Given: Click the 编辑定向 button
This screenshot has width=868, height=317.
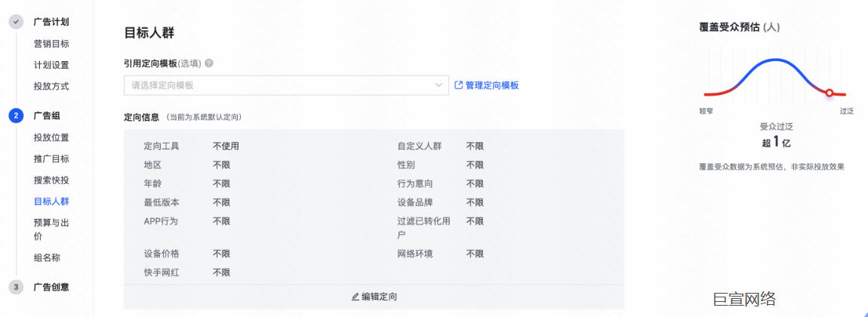Looking at the screenshot, I should (374, 297).
